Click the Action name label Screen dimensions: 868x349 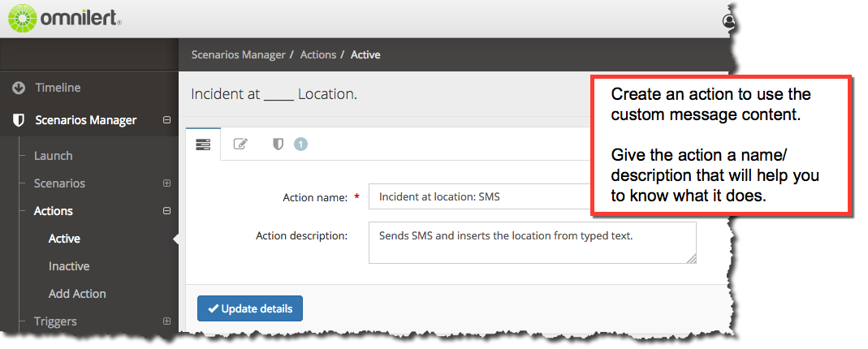315,197
